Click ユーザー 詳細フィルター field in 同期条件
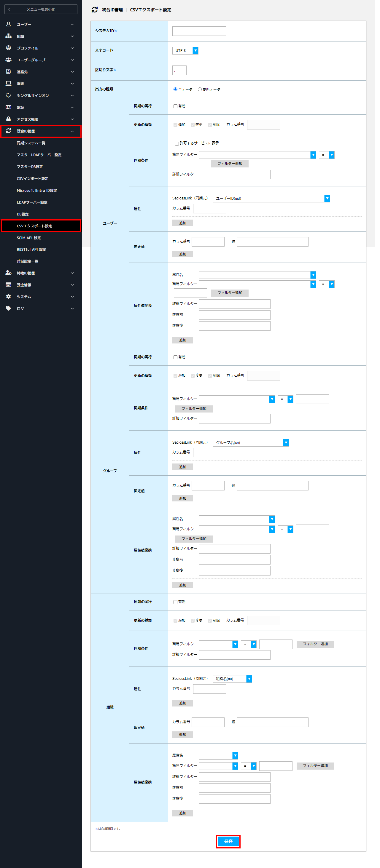The height and width of the screenshot is (868, 380). [x=235, y=175]
